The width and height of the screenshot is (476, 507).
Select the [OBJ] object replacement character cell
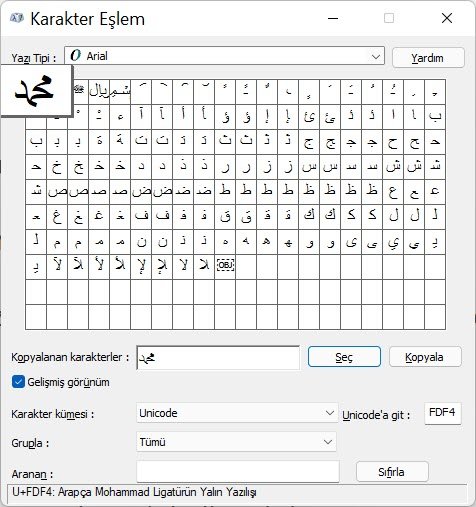(225, 266)
